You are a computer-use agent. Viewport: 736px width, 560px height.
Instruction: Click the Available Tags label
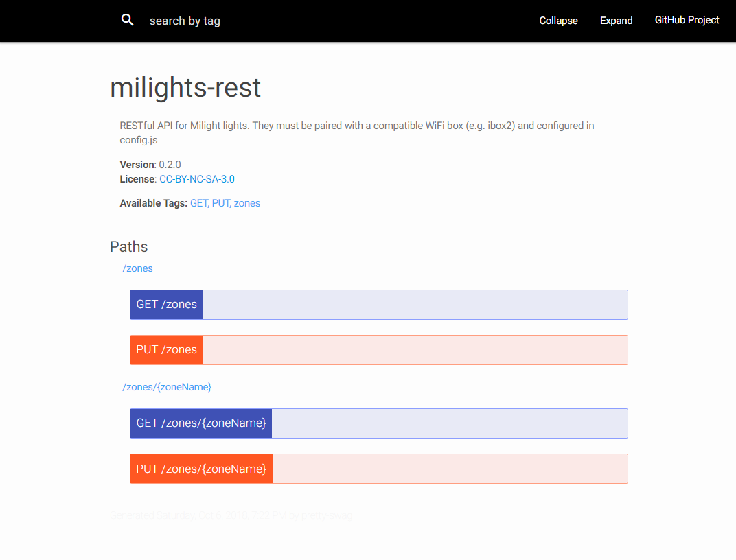click(x=154, y=203)
